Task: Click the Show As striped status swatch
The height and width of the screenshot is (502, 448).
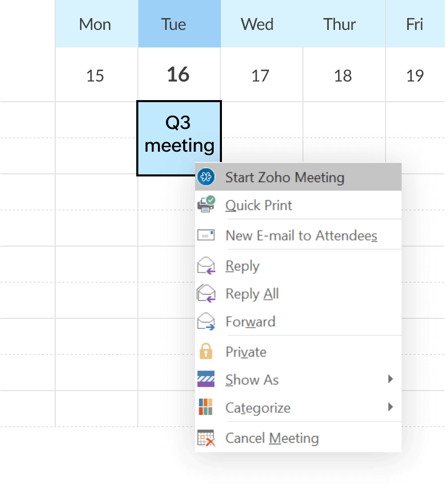Action: [x=206, y=379]
